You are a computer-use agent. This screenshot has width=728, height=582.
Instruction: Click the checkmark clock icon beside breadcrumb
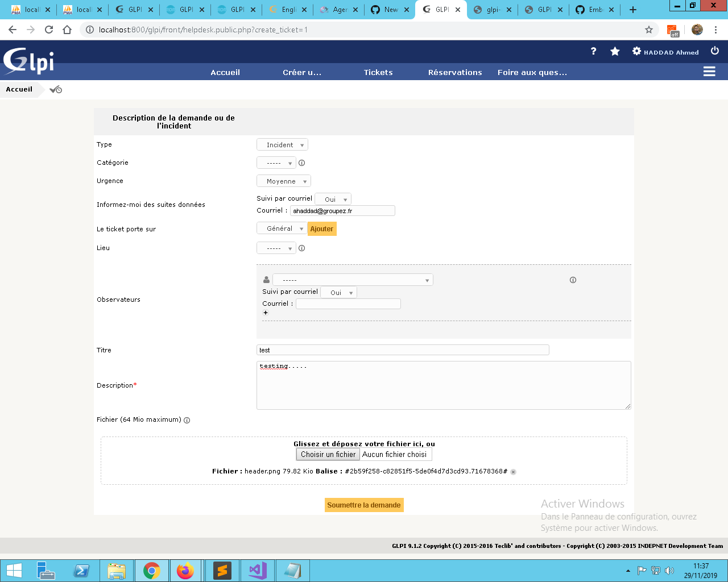[x=56, y=89]
